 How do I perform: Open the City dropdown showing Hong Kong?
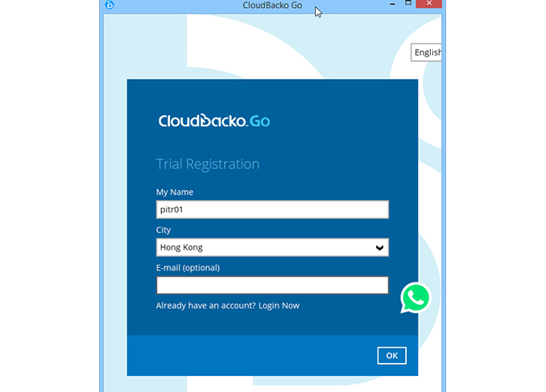(x=272, y=248)
